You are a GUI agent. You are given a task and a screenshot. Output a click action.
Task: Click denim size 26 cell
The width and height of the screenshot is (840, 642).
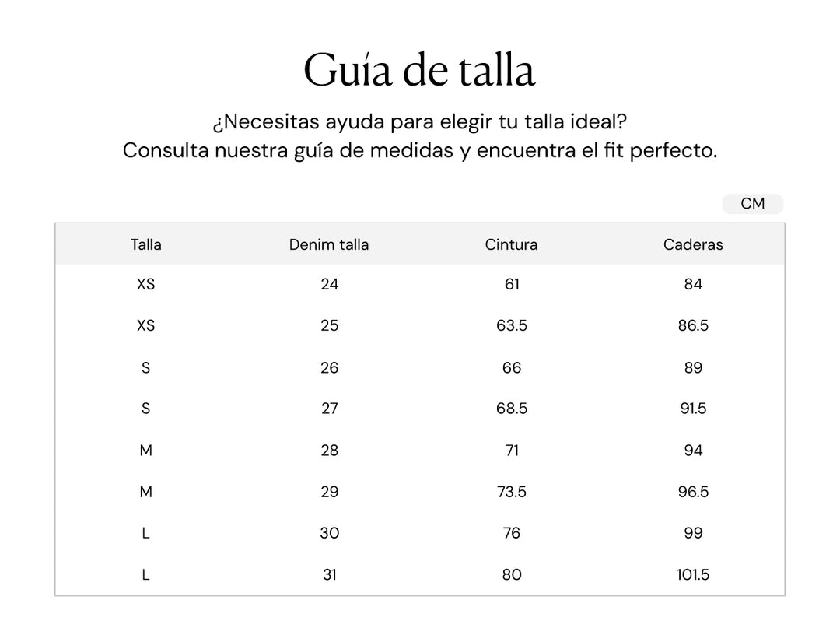coord(330,367)
